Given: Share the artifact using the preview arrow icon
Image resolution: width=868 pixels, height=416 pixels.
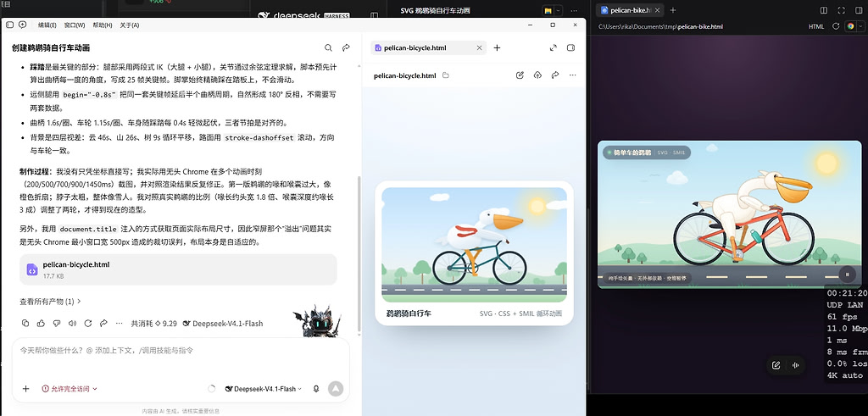Looking at the screenshot, I should coord(555,75).
